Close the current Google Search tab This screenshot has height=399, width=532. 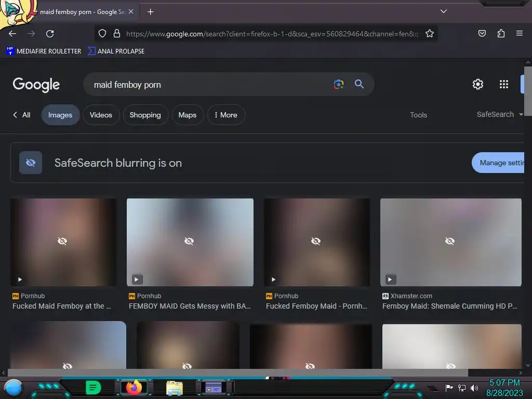[131, 11]
